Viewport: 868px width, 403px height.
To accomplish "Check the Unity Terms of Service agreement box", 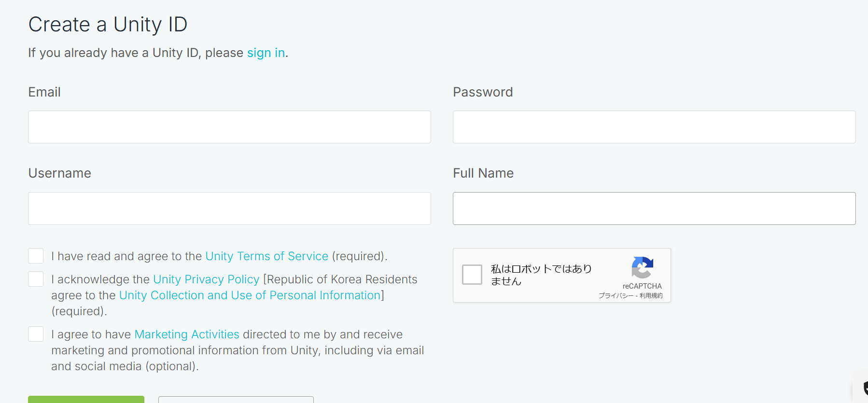I will (x=36, y=256).
